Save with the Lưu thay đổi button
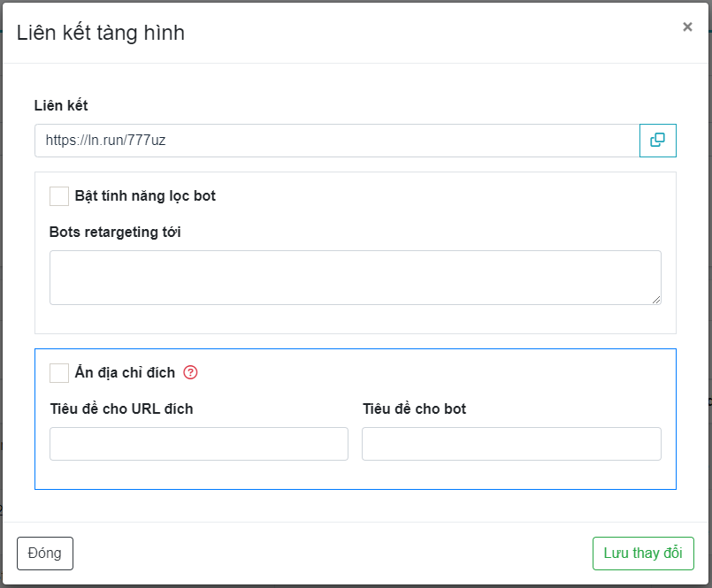Viewport: 712px width, 588px height. (x=643, y=554)
